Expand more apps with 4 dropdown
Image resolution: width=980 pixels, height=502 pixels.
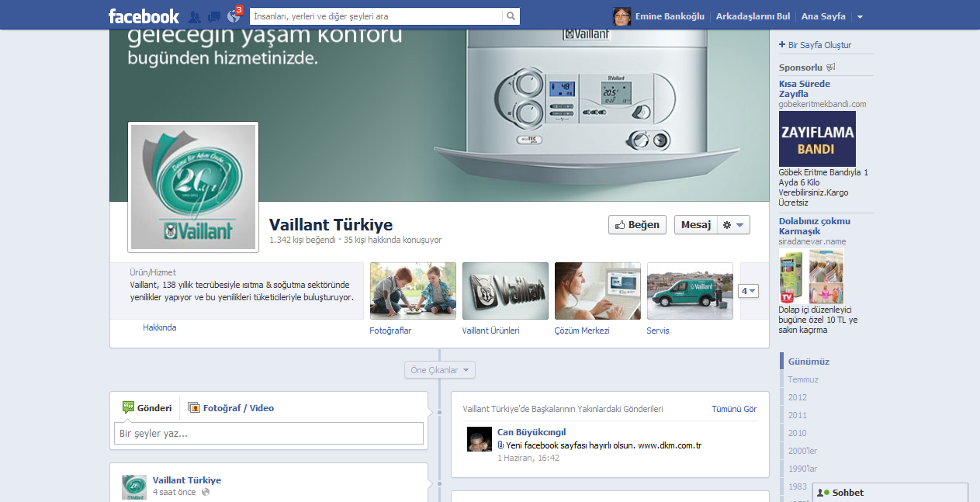pos(748,291)
